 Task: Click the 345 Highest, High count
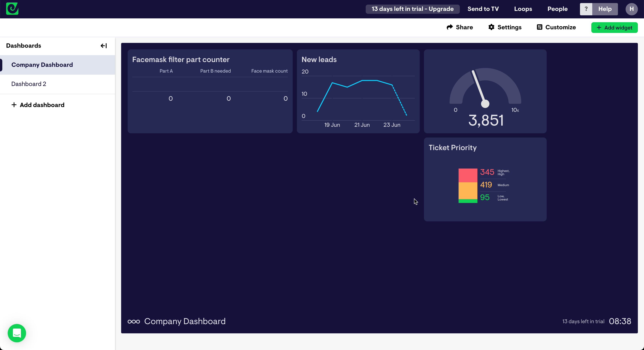click(x=487, y=172)
